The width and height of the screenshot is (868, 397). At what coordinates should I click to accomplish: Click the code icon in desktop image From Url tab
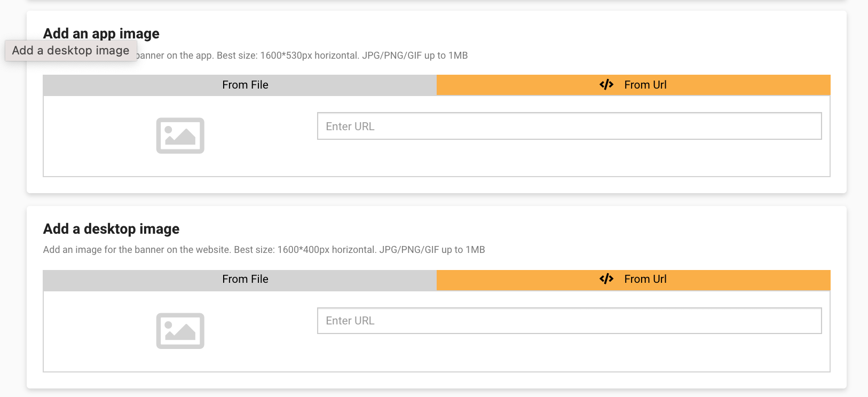click(x=606, y=279)
